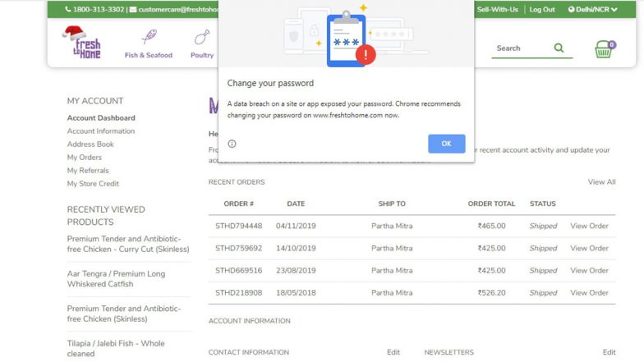Viewport: 644px width, 362px height.
Task: Go to My Orders in sidebar
Action: 84,158
